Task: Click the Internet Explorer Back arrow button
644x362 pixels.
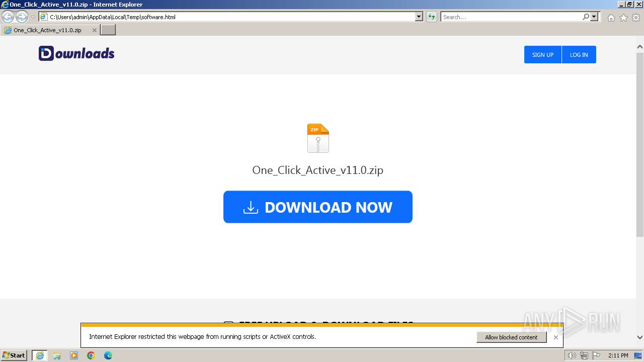Action: pos(8,17)
